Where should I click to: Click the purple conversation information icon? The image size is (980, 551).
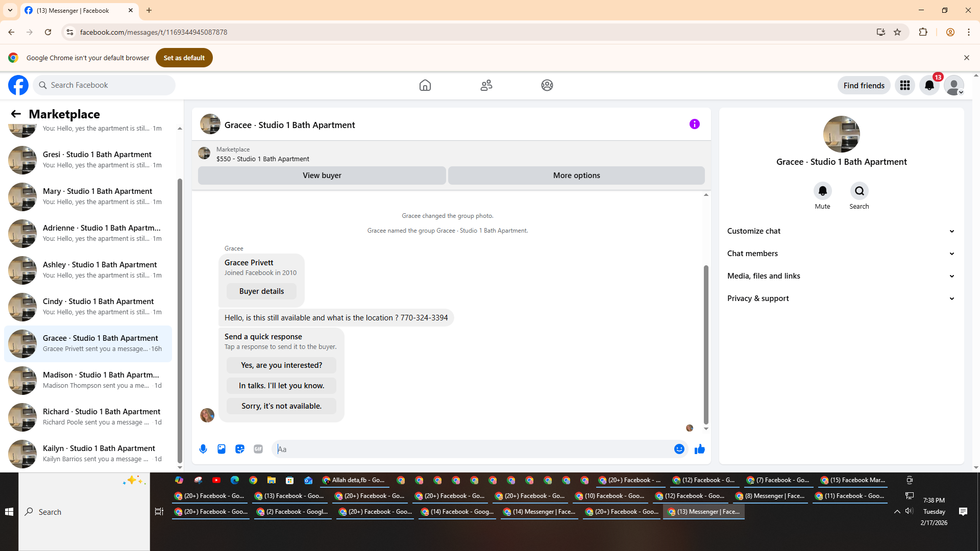point(694,124)
